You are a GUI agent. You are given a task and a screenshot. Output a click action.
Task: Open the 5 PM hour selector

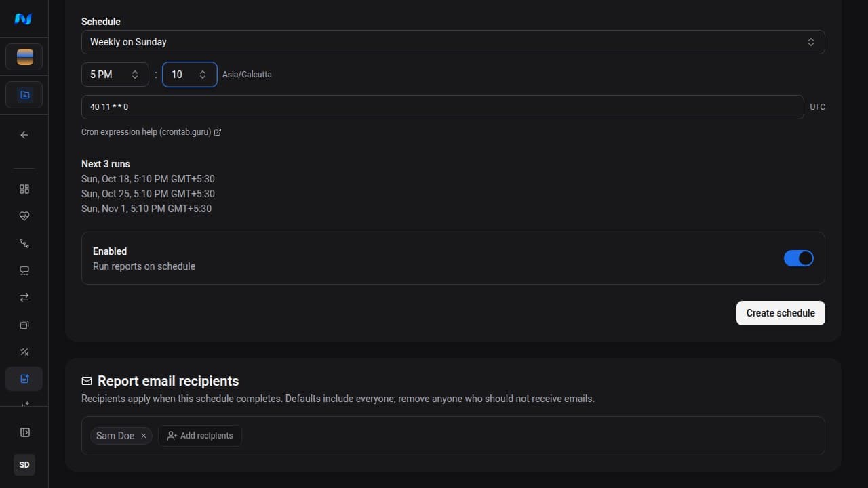115,75
